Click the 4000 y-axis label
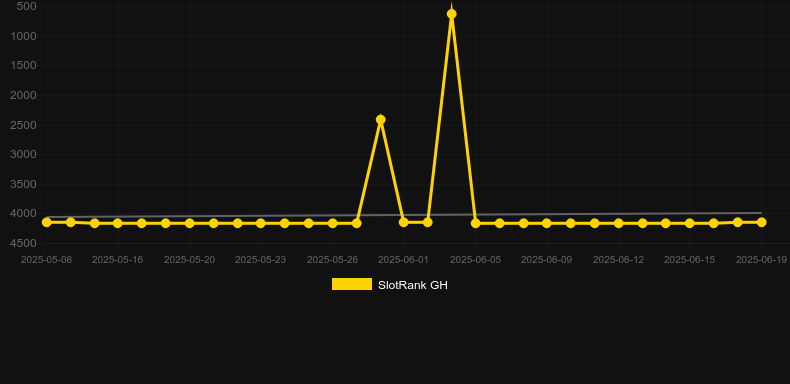Viewport: 790px width, 384px height. (x=24, y=214)
